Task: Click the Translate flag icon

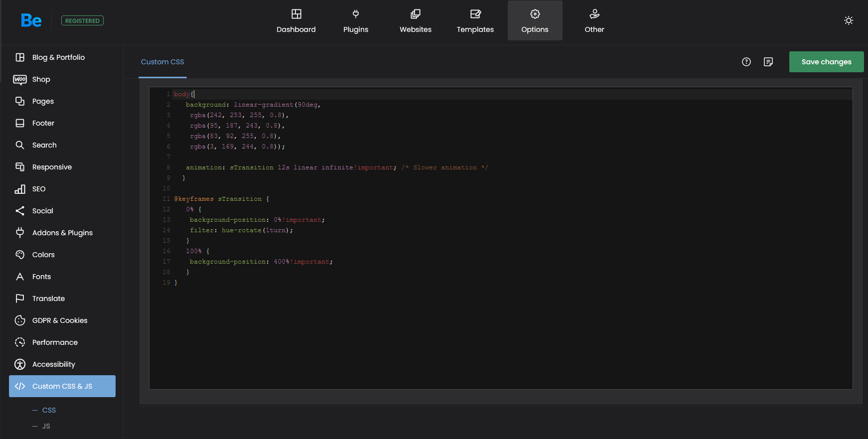Action: 20,298
